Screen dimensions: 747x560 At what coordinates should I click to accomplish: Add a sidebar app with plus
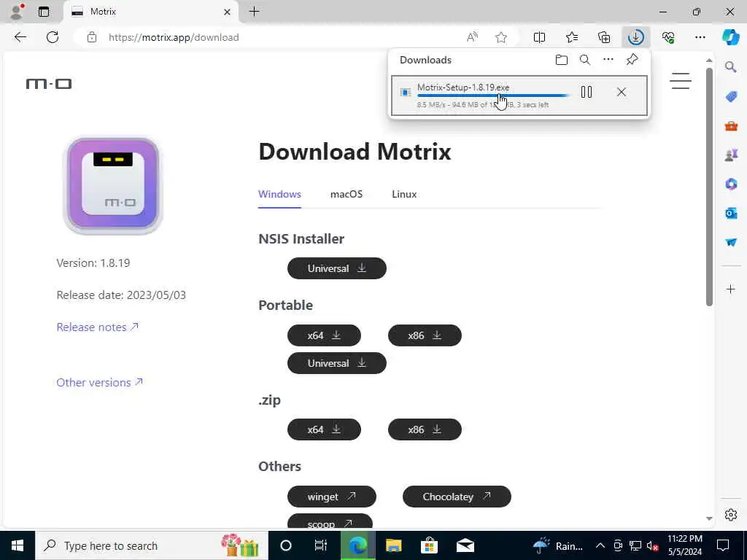coord(731,289)
